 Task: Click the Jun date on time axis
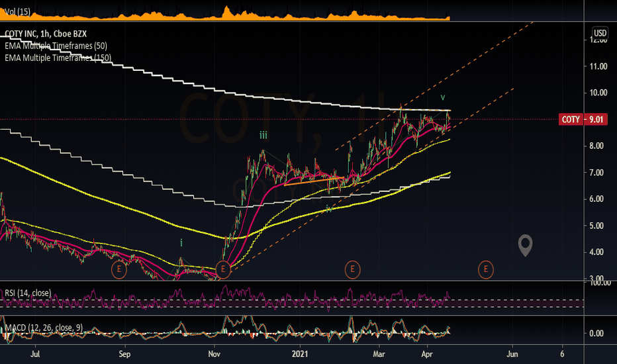(512, 354)
